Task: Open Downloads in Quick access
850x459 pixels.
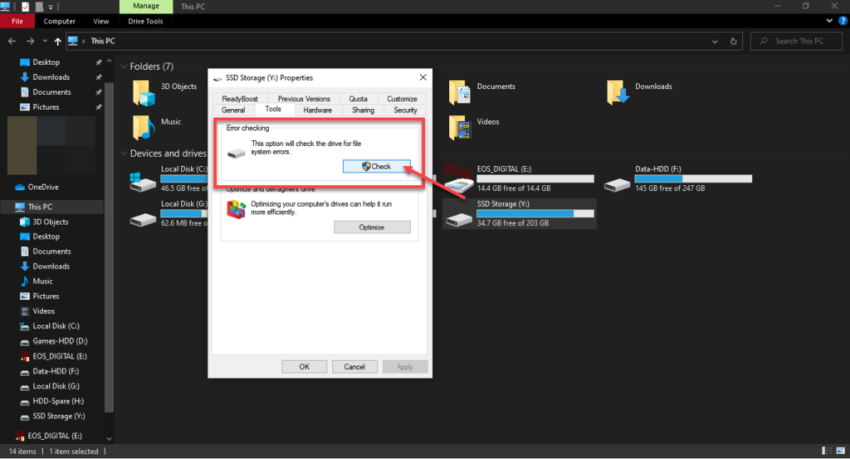Action: (51, 77)
